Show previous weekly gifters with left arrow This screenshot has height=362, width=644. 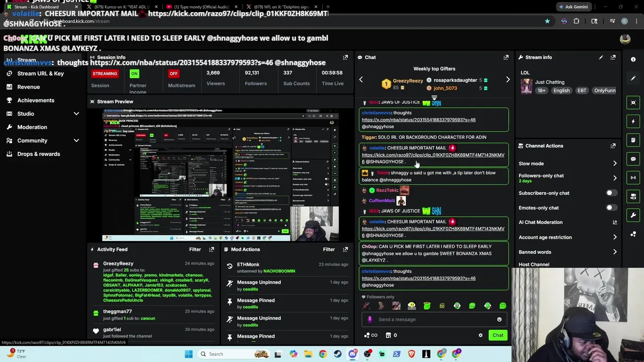pos(361,79)
